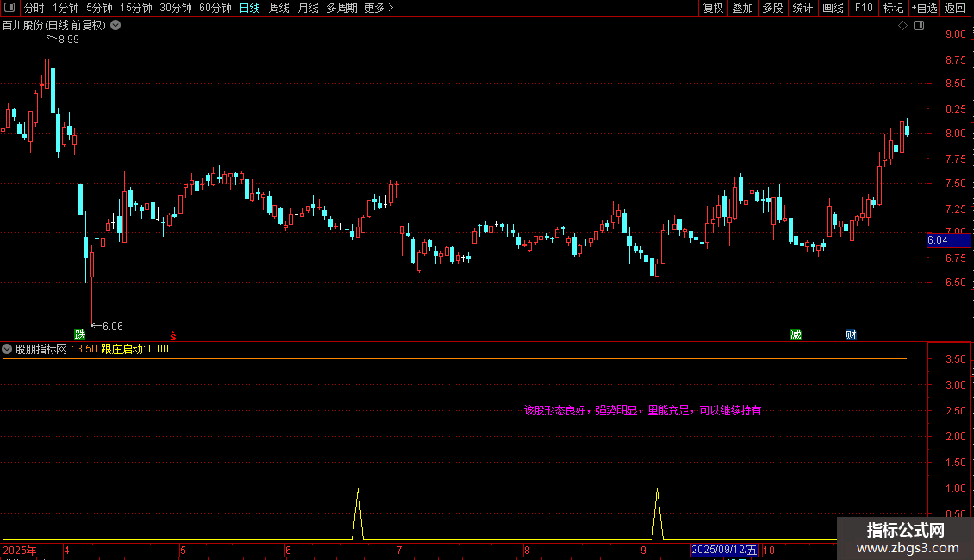
Task: Click month 5 on the time axis
Action: (184, 550)
